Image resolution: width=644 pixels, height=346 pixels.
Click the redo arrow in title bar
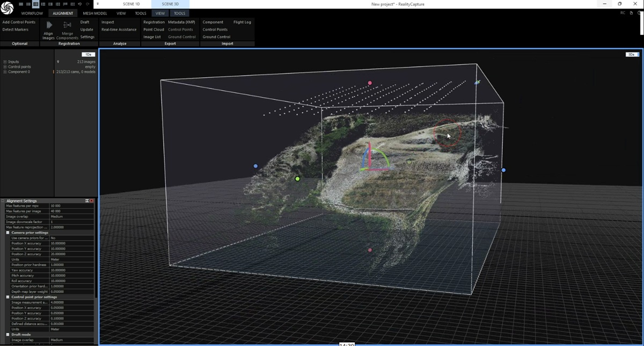87,4
